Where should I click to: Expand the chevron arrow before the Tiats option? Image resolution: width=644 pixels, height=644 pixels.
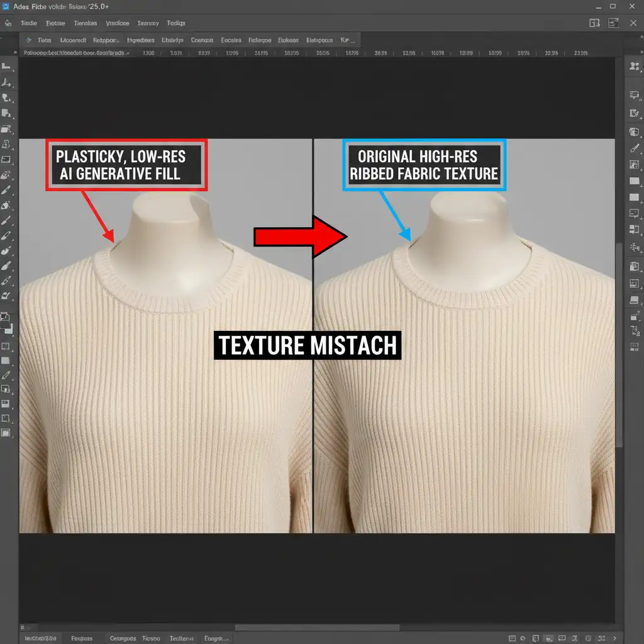[28, 40]
